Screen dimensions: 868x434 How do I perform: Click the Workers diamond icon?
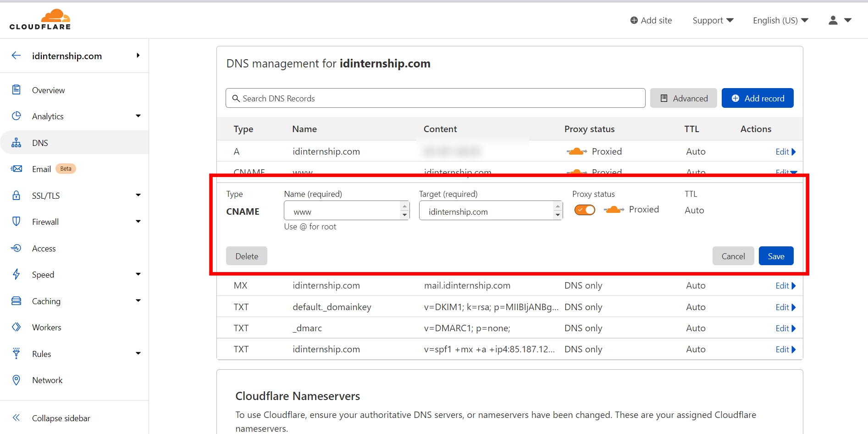tap(17, 327)
